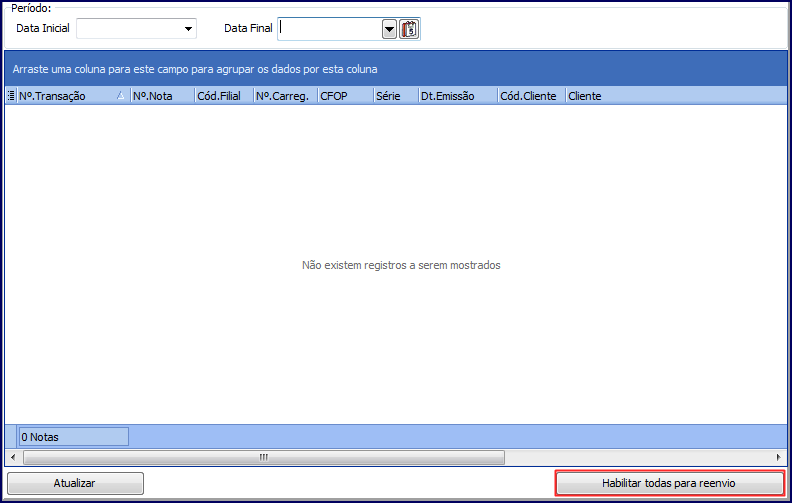Click the Nº.Transação sort arrow indicator
792x503 pixels.
(120, 95)
